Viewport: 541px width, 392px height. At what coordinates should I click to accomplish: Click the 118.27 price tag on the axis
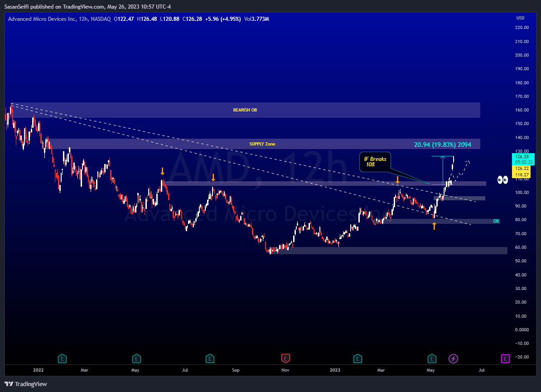click(522, 174)
